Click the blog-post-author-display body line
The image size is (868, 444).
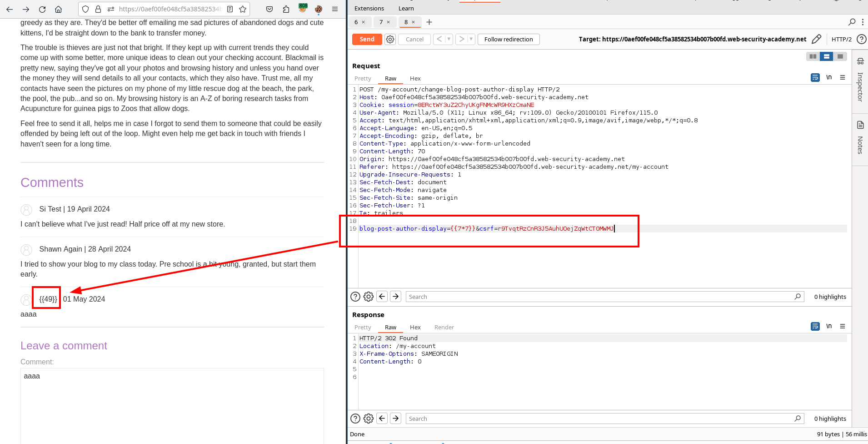pyautogui.click(x=486, y=229)
